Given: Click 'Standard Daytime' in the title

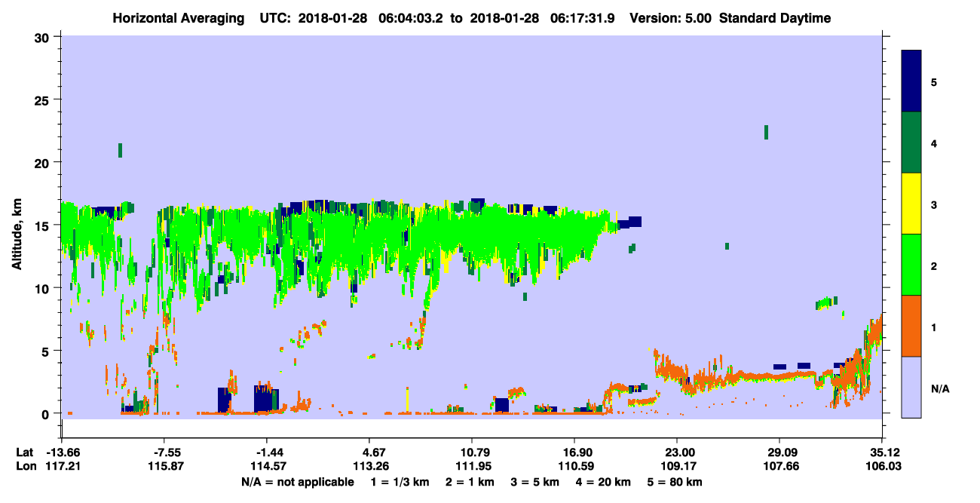Looking at the screenshot, I should [x=775, y=18].
